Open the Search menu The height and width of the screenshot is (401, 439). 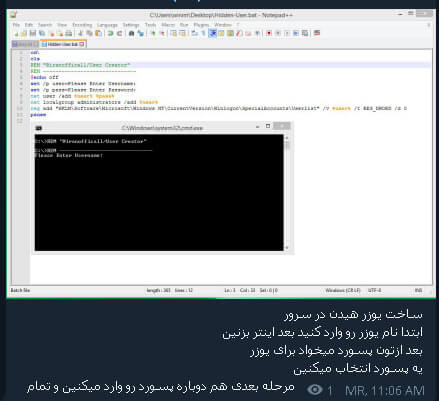pyautogui.click(x=45, y=25)
